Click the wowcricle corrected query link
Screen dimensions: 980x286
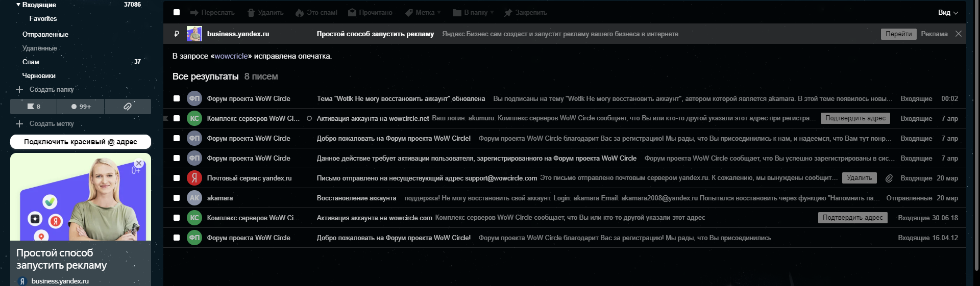point(231,56)
